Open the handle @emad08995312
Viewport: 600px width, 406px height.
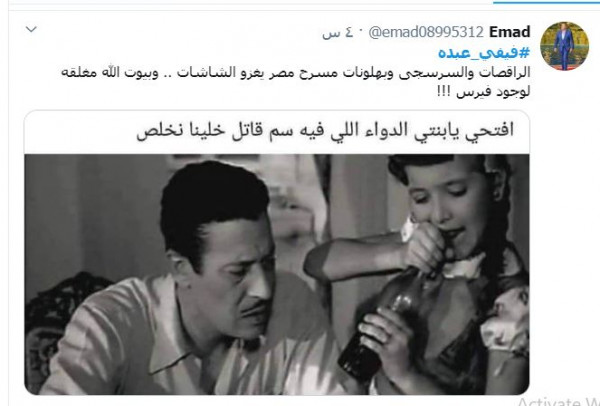click(426, 32)
